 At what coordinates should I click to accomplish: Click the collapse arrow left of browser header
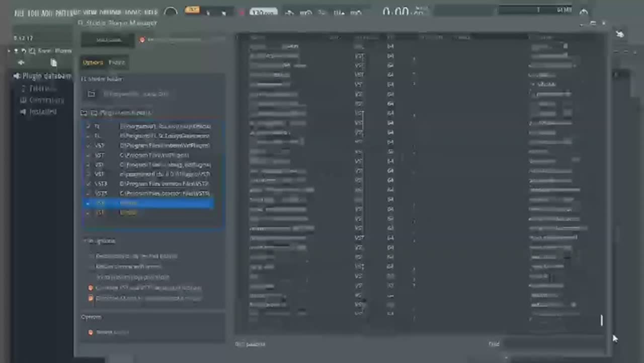point(9,51)
